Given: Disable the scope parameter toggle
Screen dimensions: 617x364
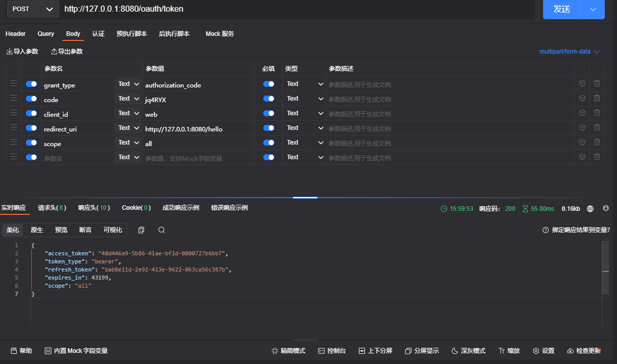Looking at the screenshot, I should [31, 143].
